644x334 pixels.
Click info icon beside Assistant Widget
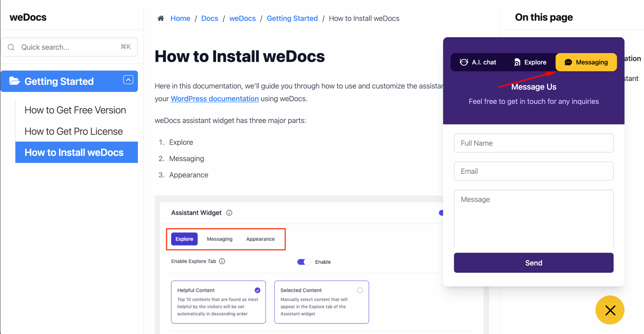(229, 213)
